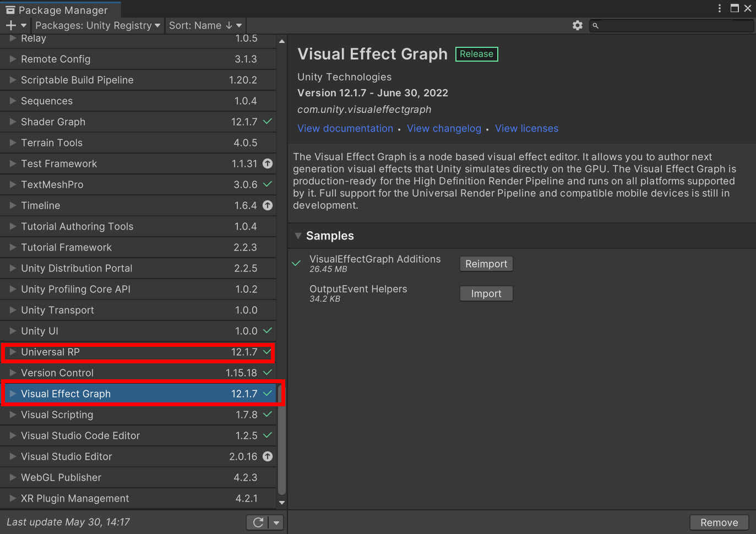This screenshot has height=534, width=756.
Task: Expand the Remote Config package row
Action: click(13, 59)
